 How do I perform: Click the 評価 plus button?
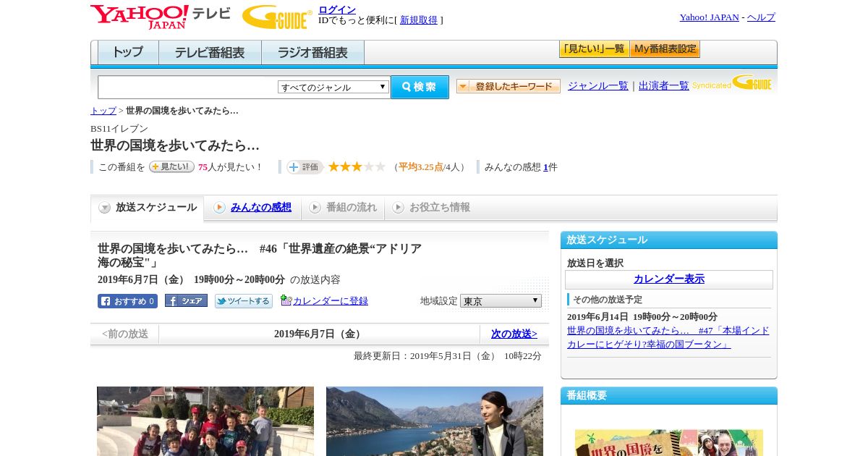(305, 167)
